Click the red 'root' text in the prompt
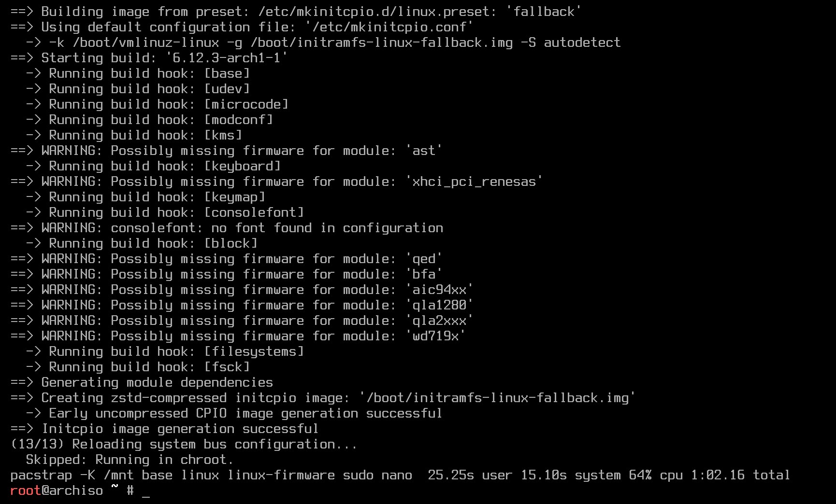 point(26,490)
